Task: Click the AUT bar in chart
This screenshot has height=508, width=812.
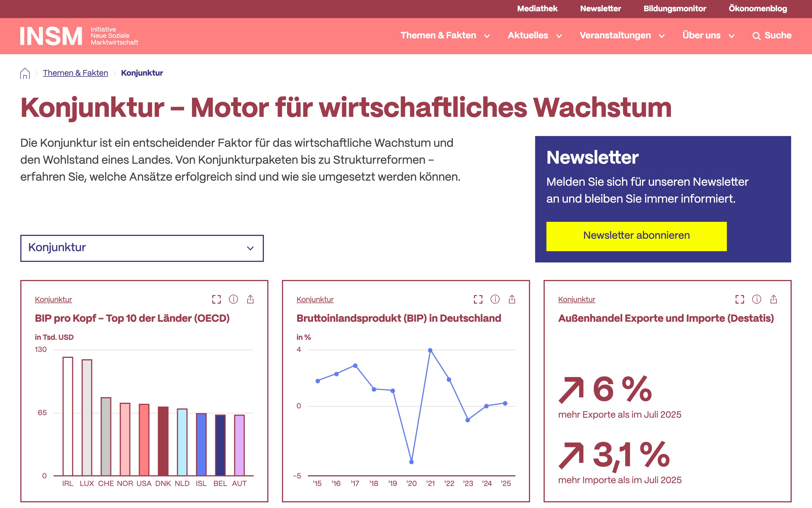Action: (x=239, y=445)
